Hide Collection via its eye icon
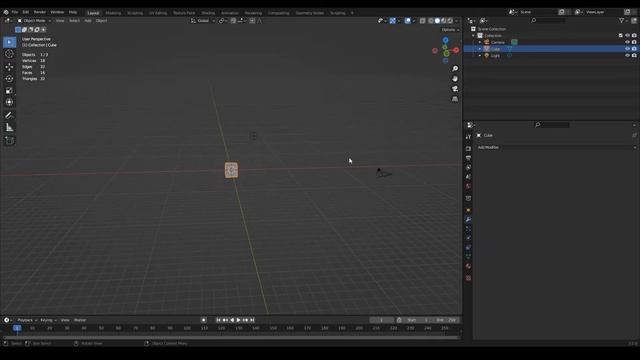Viewport: 640px width, 360px height. tap(627, 36)
